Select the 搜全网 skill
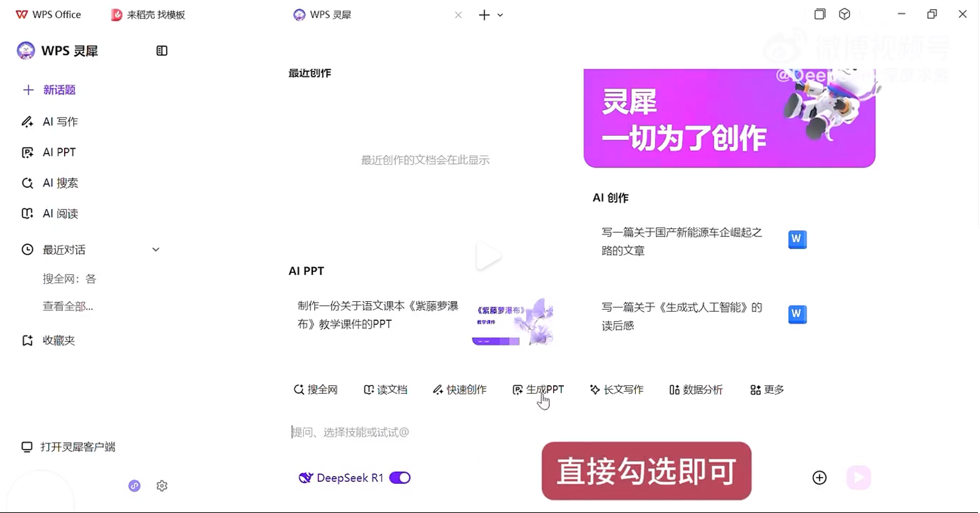980x513 pixels. (x=316, y=390)
